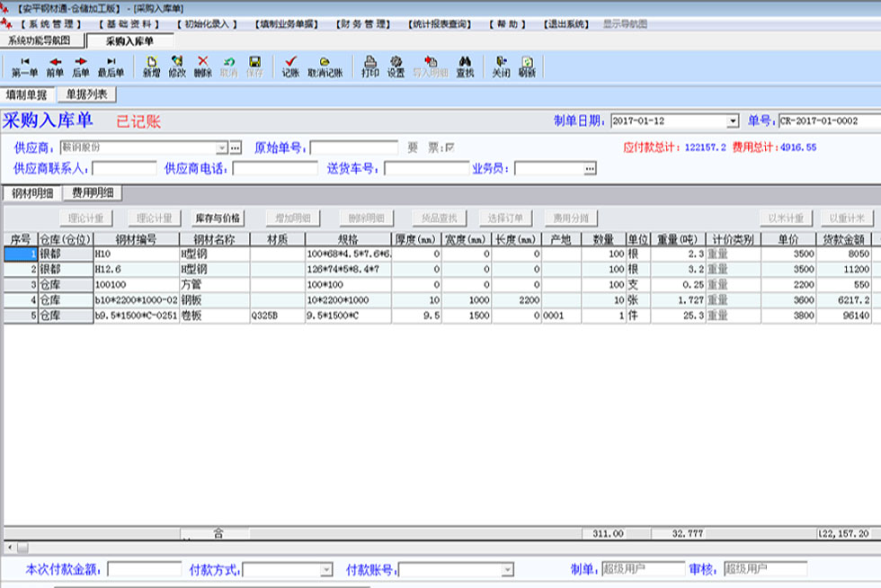Click the 取消记账 toolbar icon
The image size is (881, 588).
click(x=325, y=67)
